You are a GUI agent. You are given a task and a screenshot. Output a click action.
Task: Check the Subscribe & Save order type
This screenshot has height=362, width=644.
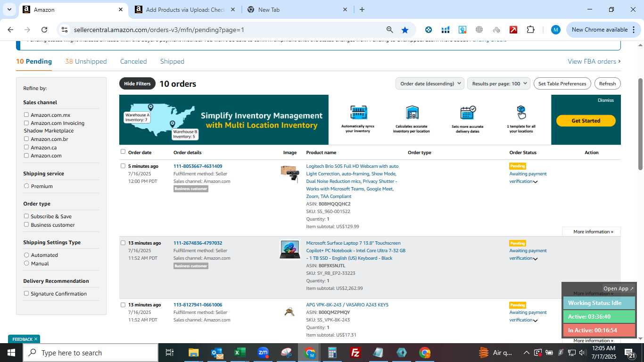pos(26,216)
